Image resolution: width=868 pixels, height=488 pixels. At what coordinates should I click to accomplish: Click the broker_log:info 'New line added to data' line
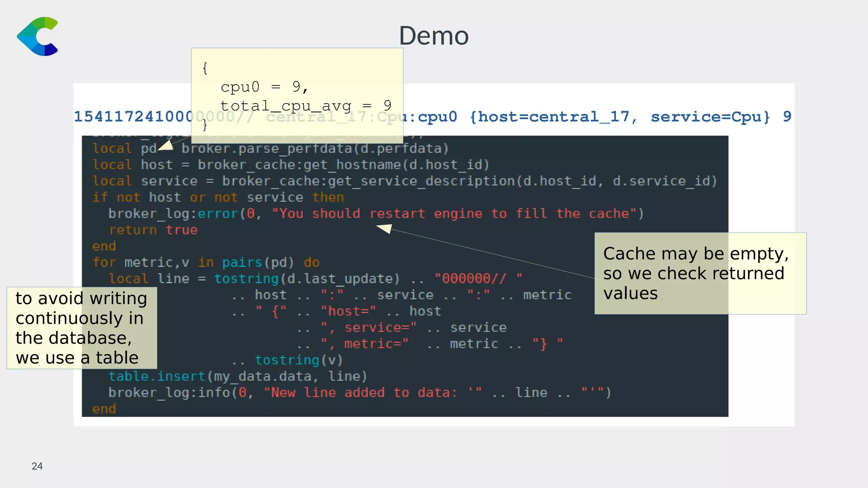click(x=360, y=393)
